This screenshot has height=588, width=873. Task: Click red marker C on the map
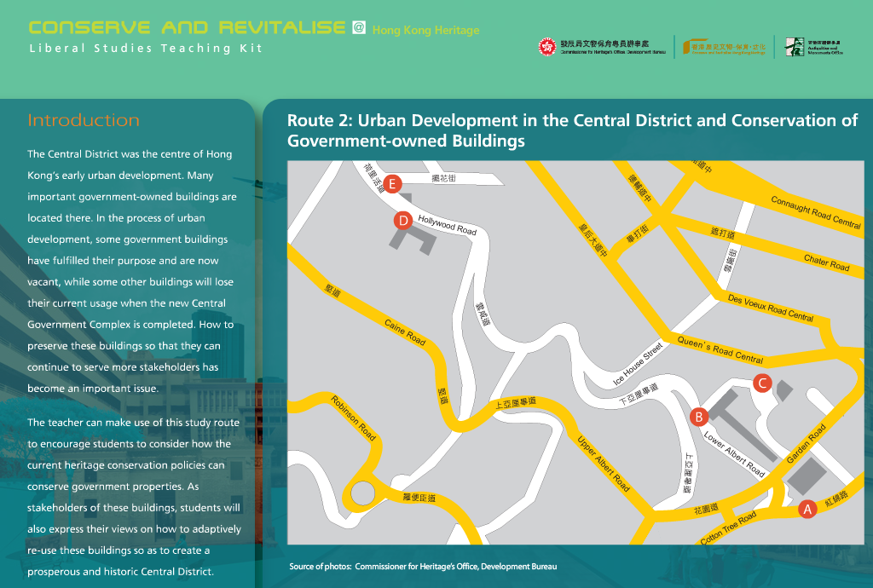[x=762, y=383]
